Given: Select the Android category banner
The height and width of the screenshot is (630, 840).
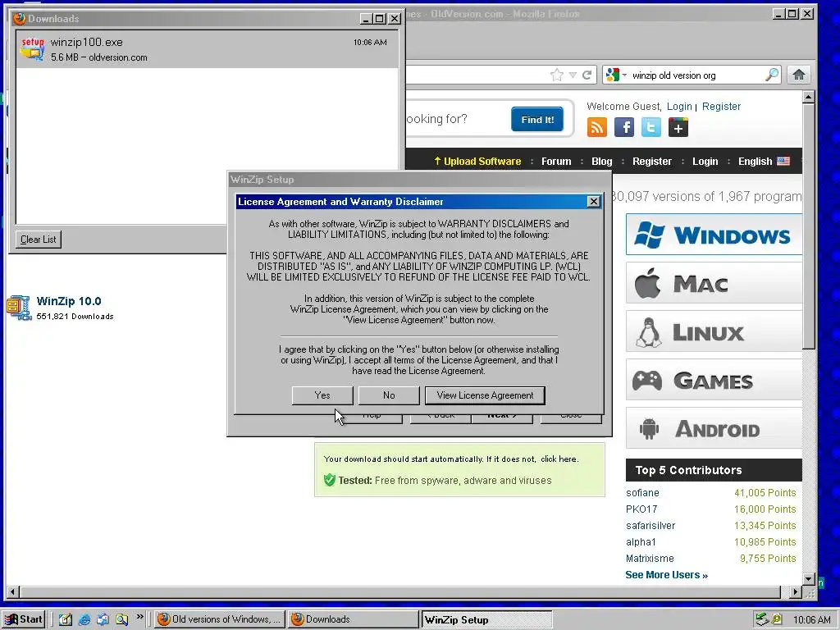Looking at the screenshot, I should pyautogui.click(x=714, y=428).
